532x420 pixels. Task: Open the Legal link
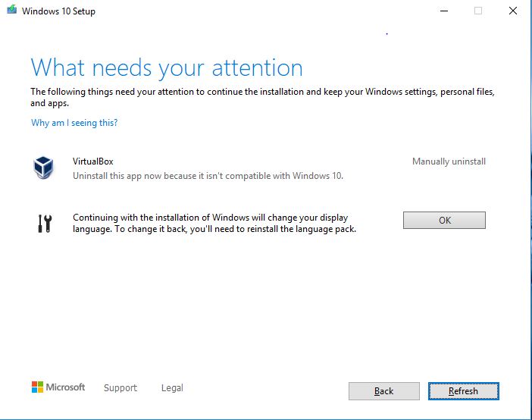coord(172,387)
